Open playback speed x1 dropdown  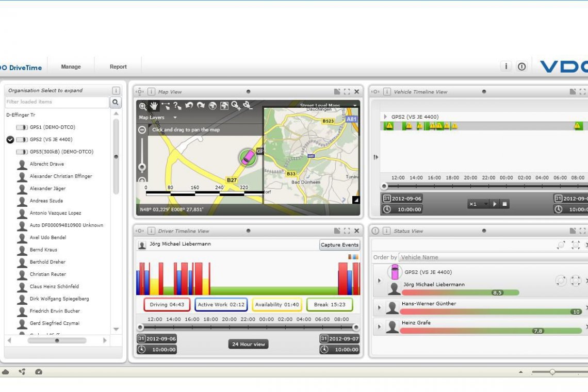pos(478,204)
